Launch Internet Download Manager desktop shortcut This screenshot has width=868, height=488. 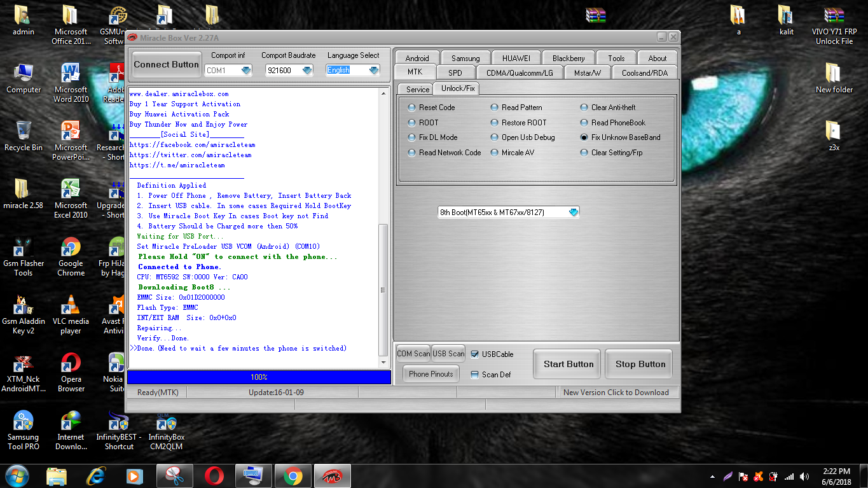(x=71, y=430)
